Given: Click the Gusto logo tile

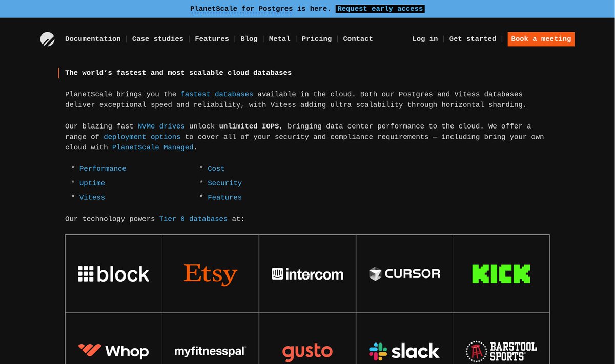Looking at the screenshot, I should [307, 339].
